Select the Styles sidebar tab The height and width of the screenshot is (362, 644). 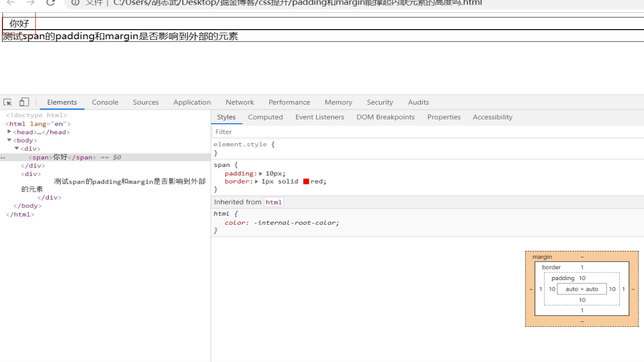[226, 117]
